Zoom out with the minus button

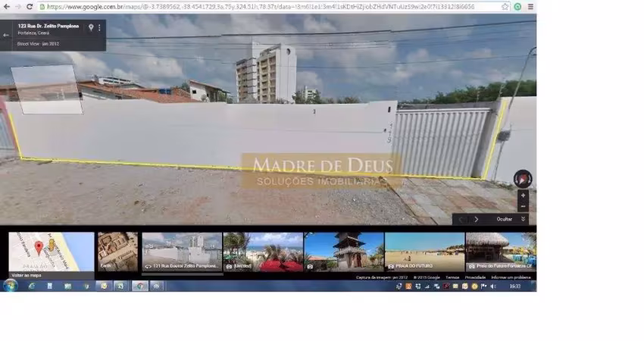[522, 206]
